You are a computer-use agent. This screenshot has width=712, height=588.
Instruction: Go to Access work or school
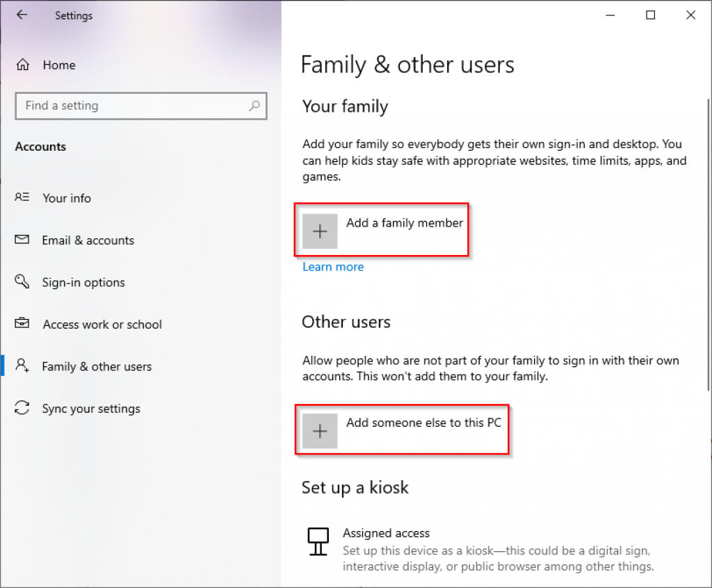coord(102,325)
